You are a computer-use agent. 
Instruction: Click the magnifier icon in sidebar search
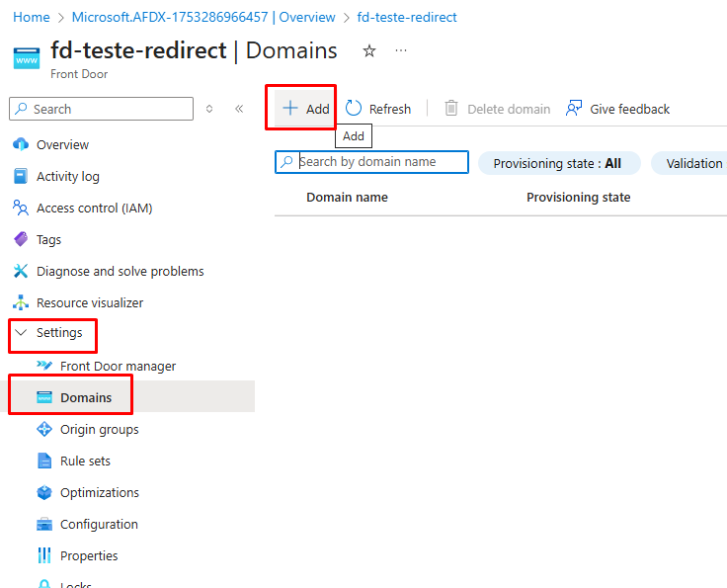point(21,109)
